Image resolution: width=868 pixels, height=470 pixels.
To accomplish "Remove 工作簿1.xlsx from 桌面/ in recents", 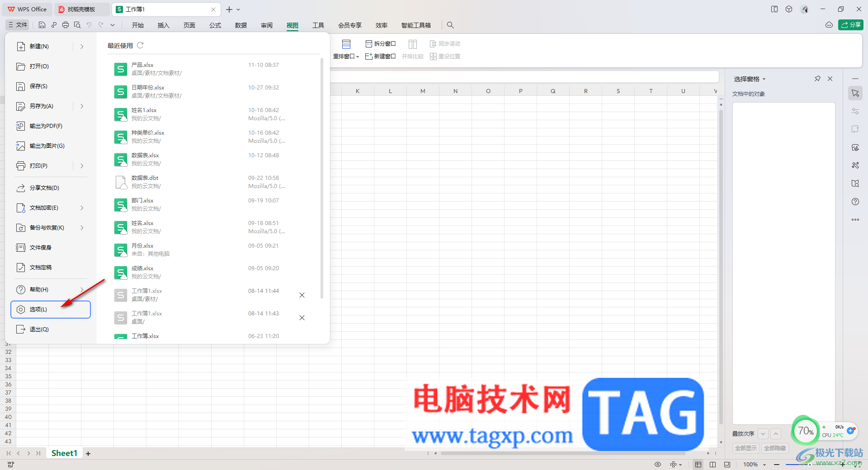I will [x=302, y=318].
